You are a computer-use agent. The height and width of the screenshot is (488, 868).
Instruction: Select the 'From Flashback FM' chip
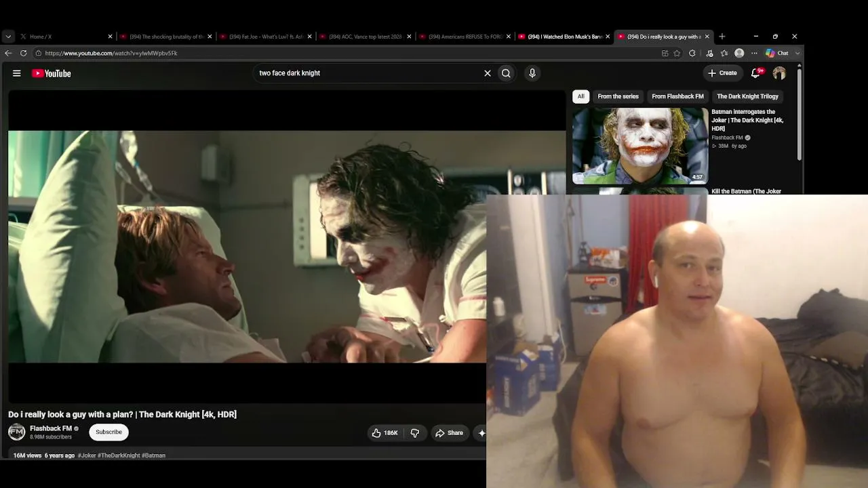(677, 96)
